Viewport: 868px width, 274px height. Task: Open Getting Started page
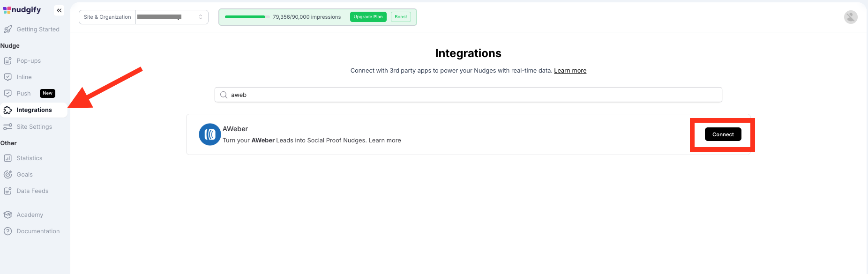pyautogui.click(x=38, y=30)
